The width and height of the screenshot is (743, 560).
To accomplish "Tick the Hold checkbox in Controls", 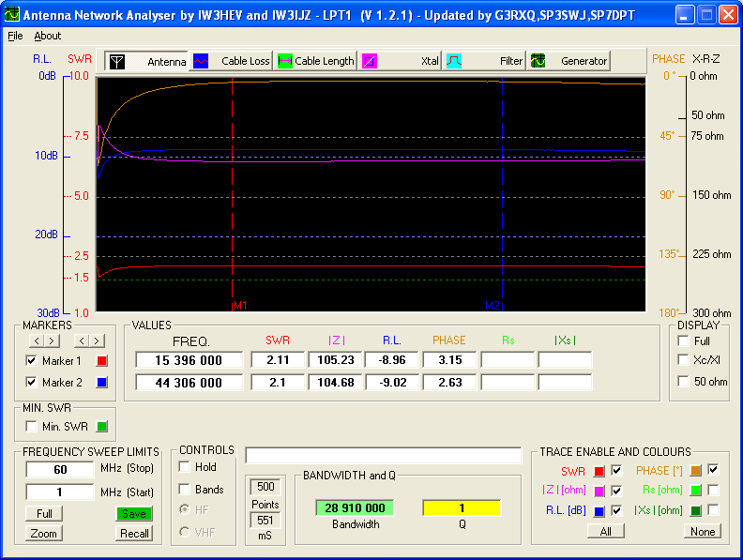I will click(185, 467).
